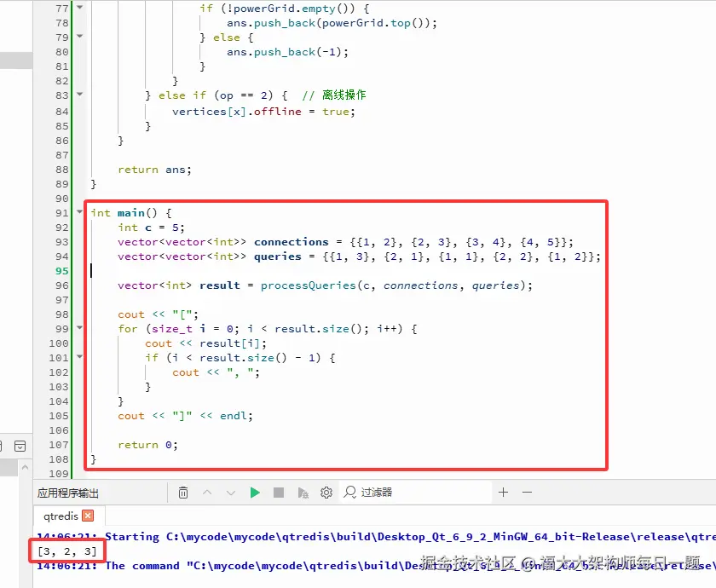Viewport: 716px width, 588px height.
Task: Click the queries variable on line 94
Action: (278, 257)
